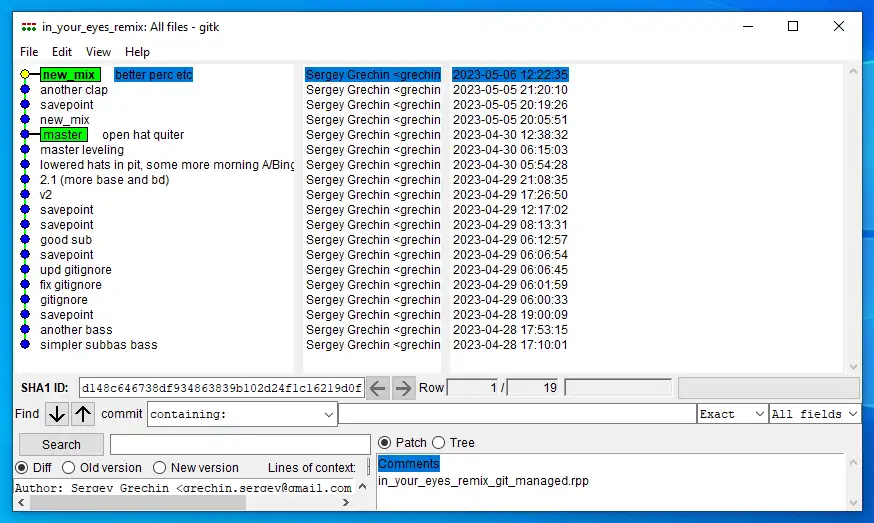Select the 'another clap' commit

[x=74, y=90]
